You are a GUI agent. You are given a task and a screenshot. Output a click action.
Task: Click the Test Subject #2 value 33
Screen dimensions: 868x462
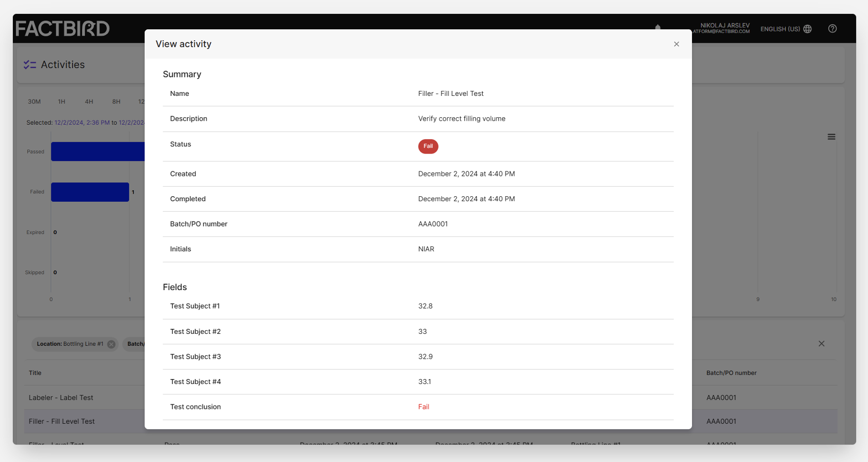423,331
